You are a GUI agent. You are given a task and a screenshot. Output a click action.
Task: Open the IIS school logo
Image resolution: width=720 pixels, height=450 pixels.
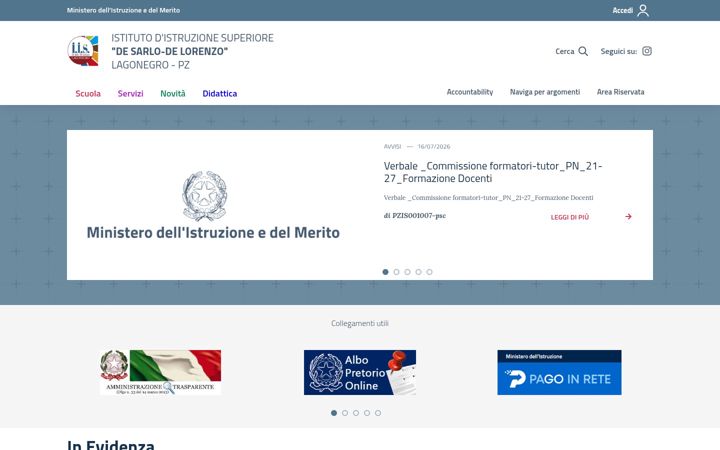coord(83,51)
